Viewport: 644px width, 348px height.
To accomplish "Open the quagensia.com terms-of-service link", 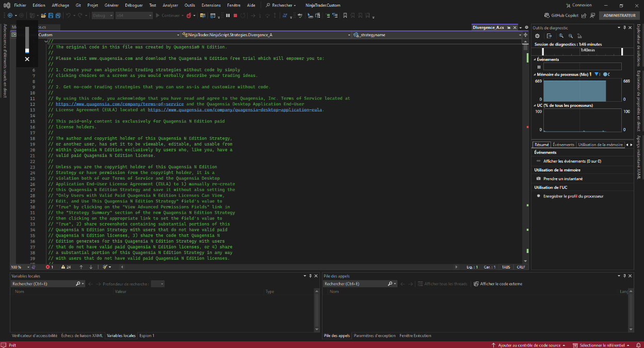I will [x=119, y=104].
